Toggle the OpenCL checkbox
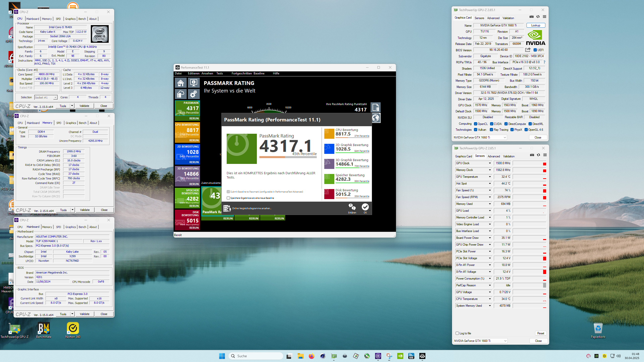 [x=475, y=124]
